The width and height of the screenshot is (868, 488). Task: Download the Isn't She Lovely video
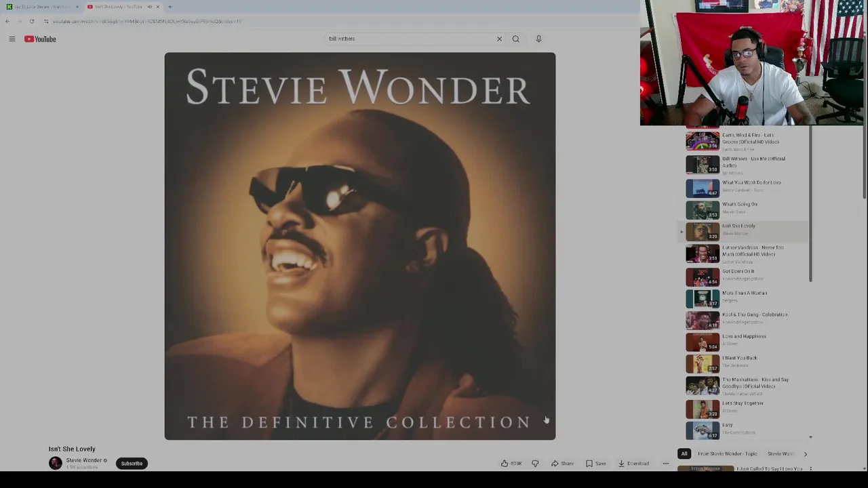tap(633, 464)
